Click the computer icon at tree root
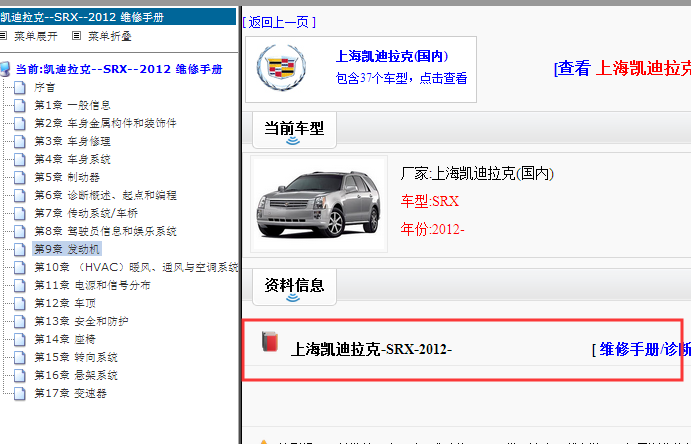Screen dimensions: 691x444 [5, 69]
